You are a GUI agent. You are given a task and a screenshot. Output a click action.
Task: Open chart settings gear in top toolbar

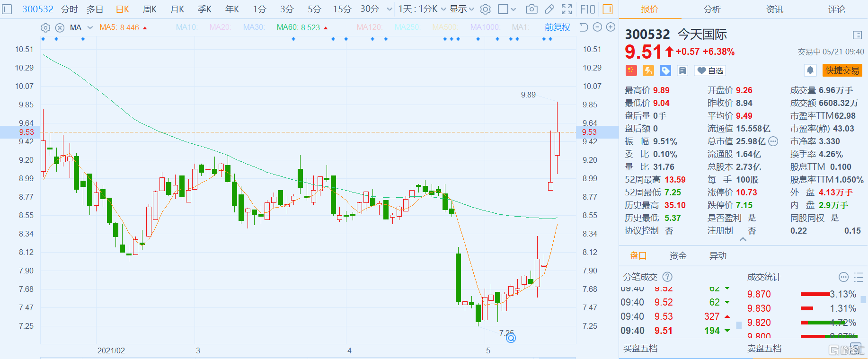tap(485, 9)
